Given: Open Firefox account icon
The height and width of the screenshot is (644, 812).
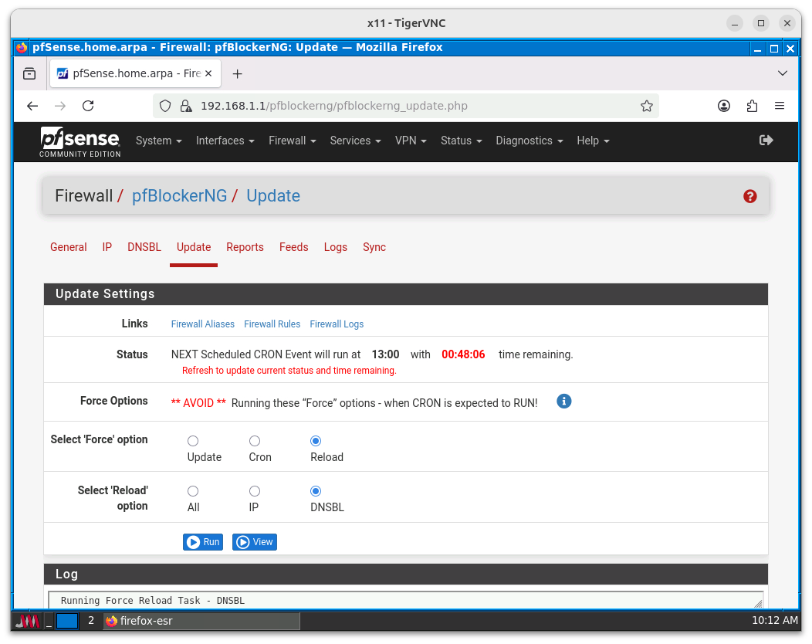Looking at the screenshot, I should coord(724,106).
